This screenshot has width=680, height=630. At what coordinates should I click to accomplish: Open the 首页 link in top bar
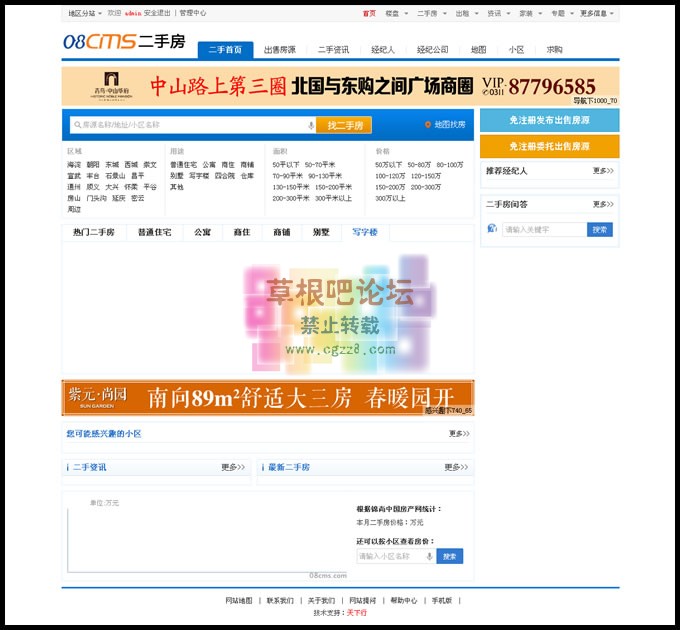point(369,13)
